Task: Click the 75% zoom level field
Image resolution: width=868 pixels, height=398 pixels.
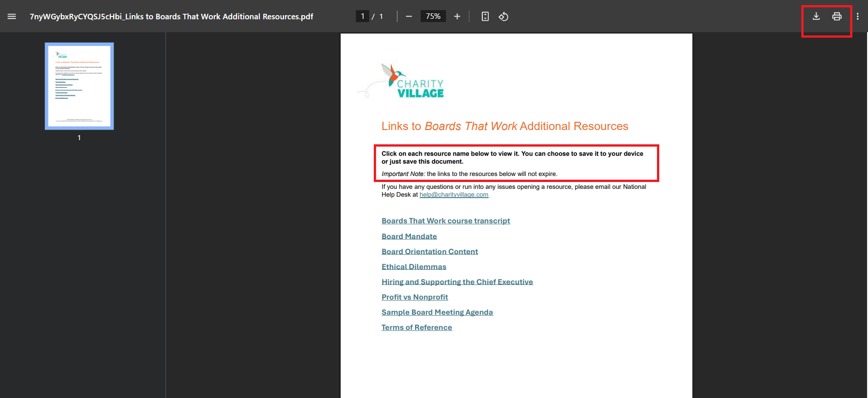Action: (x=433, y=17)
